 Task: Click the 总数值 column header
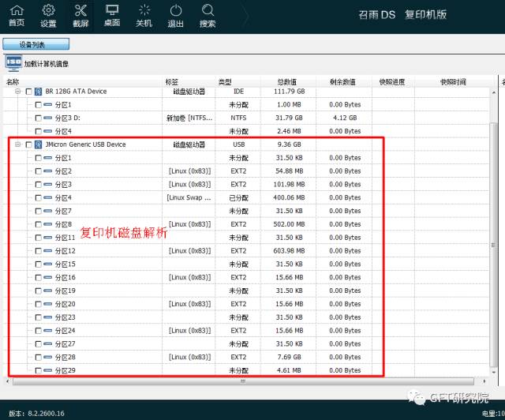point(286,82)
